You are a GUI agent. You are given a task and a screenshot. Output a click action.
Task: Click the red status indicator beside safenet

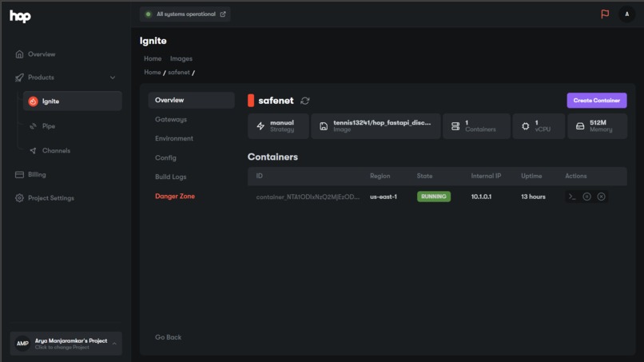pyautogui.click(x=251, y=101)
